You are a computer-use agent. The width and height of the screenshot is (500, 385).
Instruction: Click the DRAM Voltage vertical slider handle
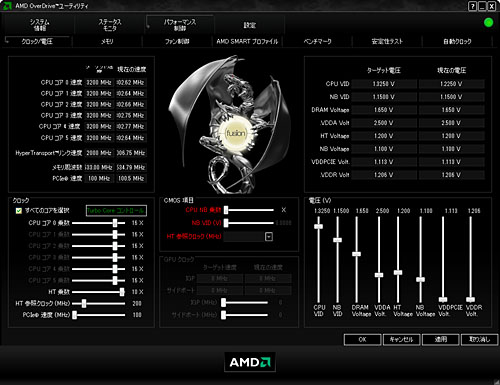356,254
